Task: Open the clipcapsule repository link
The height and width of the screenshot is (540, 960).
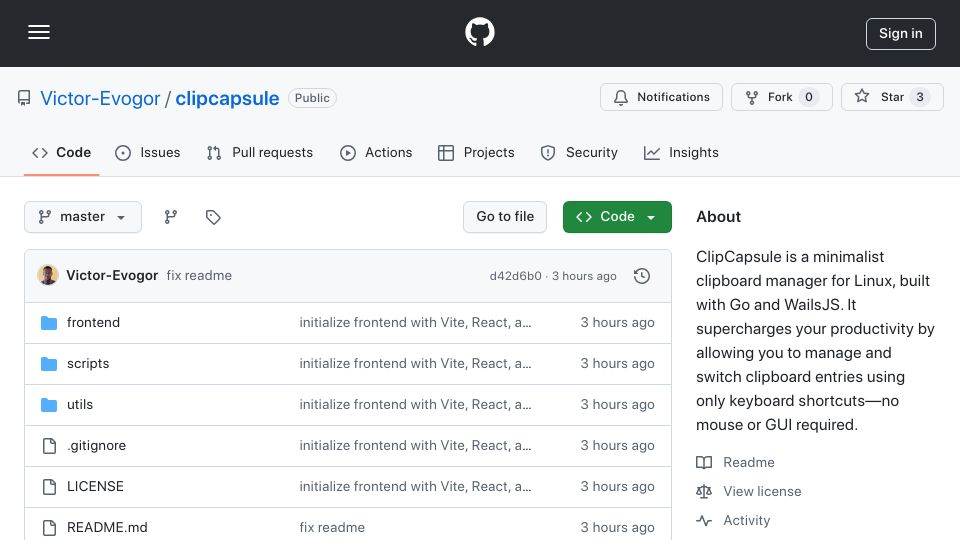Action: click(227, 98)
